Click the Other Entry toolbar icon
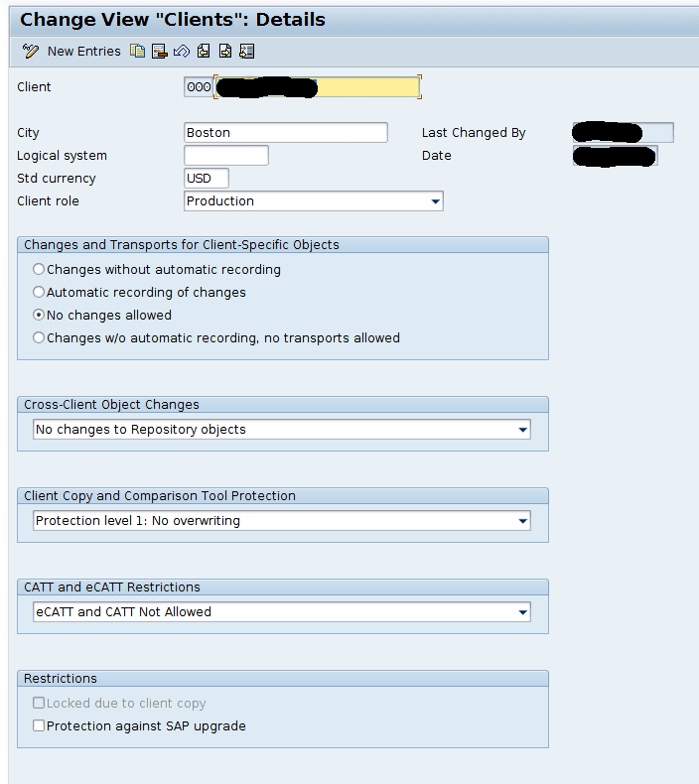 tap(246, 51)
